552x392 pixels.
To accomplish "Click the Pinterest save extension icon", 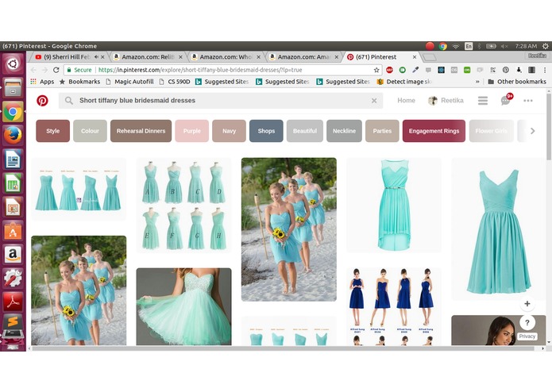I will [x=505, y=70].
